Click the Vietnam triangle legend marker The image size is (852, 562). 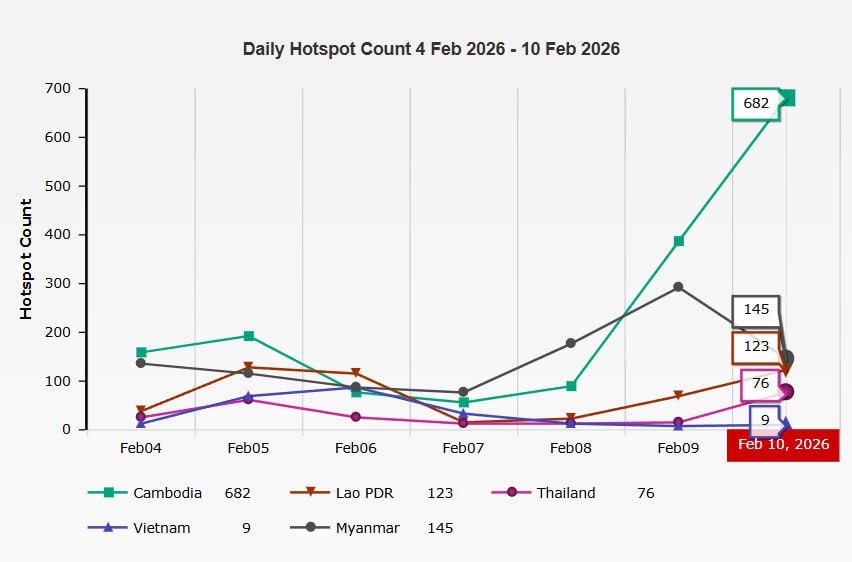pos(108,528)
